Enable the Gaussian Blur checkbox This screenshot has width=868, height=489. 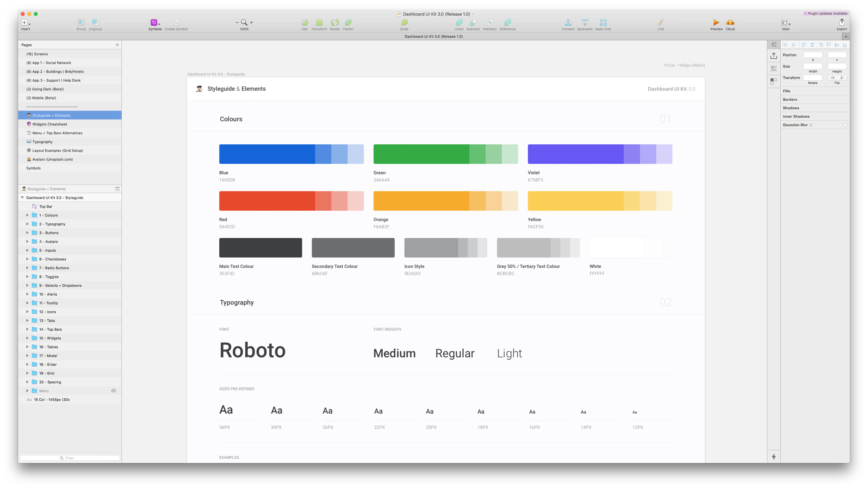coord(845,125)
